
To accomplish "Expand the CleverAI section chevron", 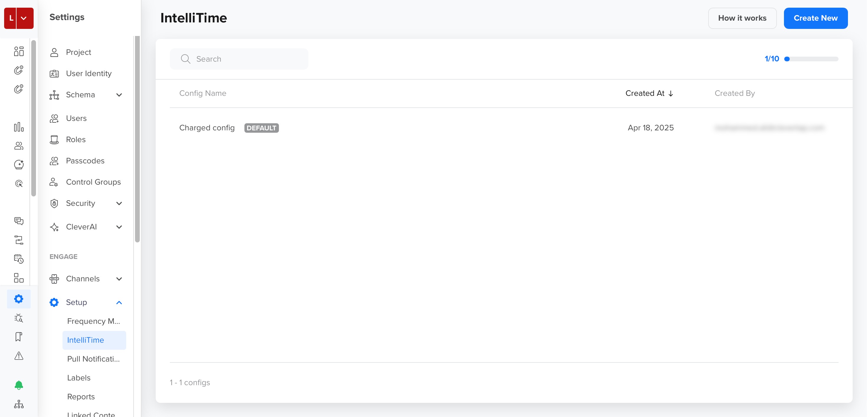I will point(119,227).
